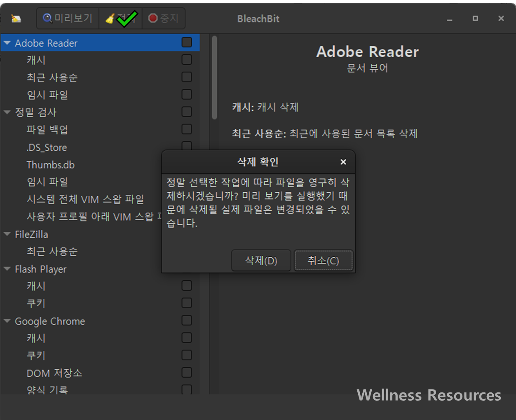Enable 쿠키 checkbox under Google Chrome
Viewport: 516px width, 420px height.
point(187,355)
